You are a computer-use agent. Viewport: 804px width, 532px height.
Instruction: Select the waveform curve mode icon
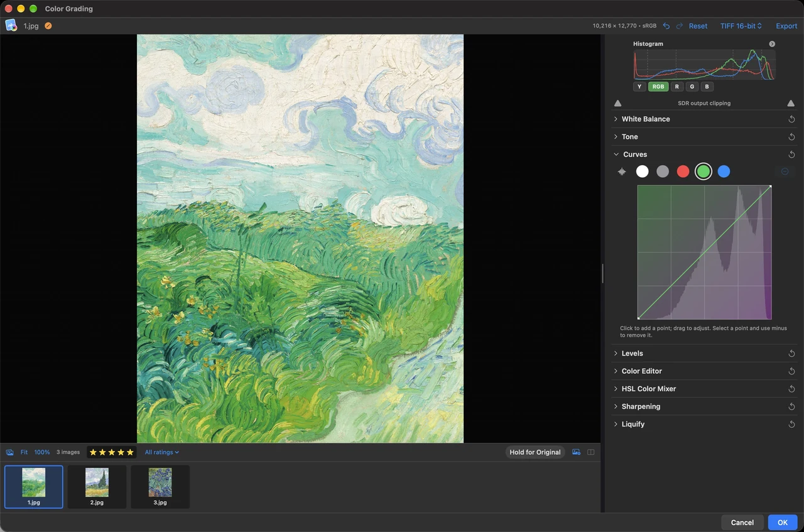click(x=622, y=171)
